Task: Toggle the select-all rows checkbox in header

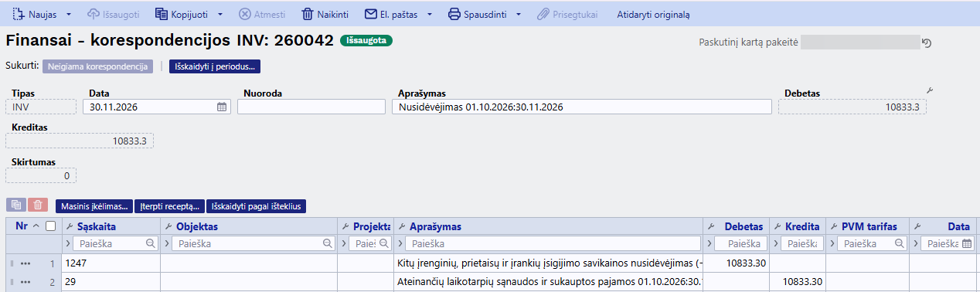Action: tap(51, 226)
